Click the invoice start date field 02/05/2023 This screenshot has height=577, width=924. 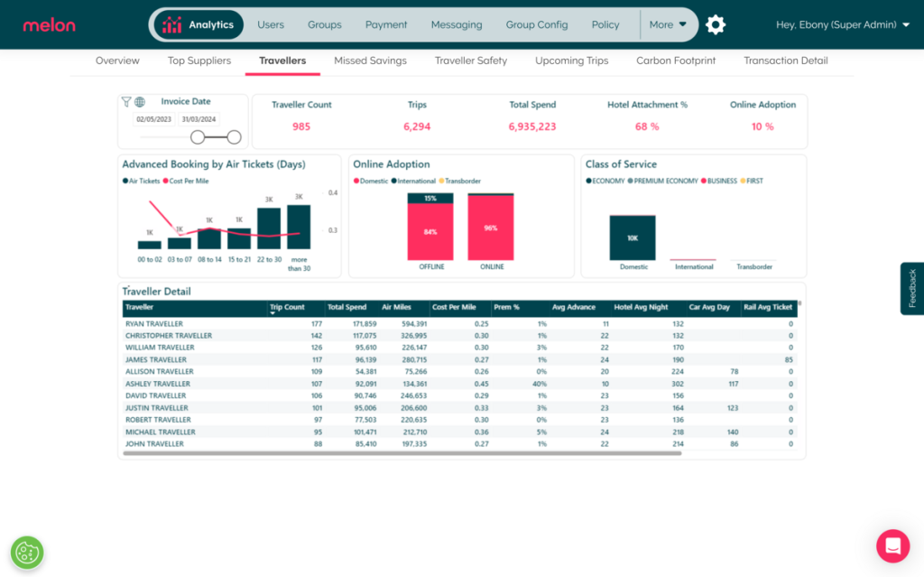click(153, 119)
